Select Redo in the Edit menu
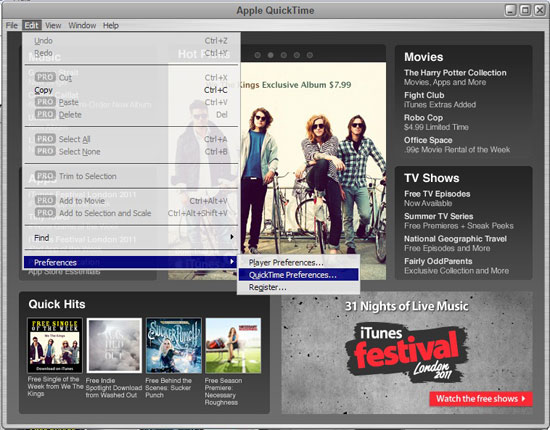This screenshot has height=430, width=550. [x=131, y=53]
